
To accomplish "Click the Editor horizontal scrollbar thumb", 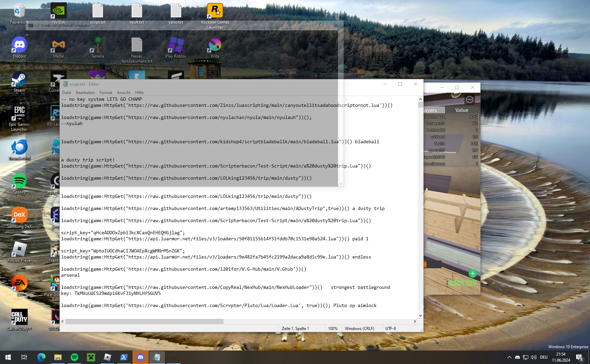I will (x=144, y=322).
